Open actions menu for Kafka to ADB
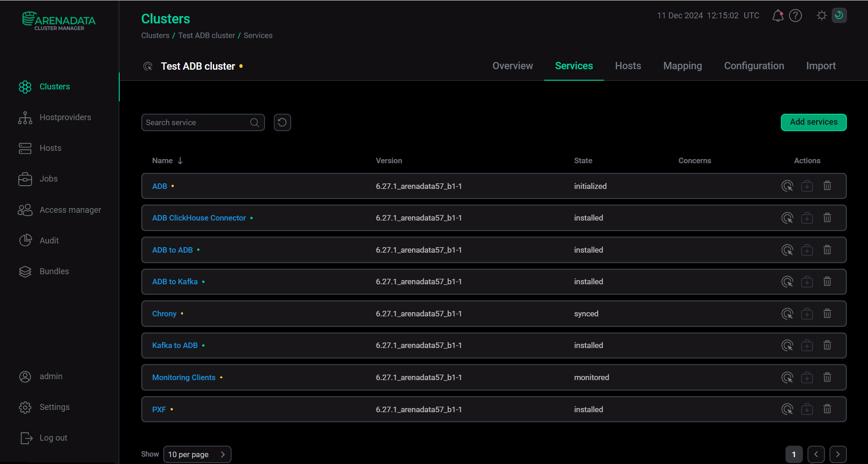 (x=787, y=345)
